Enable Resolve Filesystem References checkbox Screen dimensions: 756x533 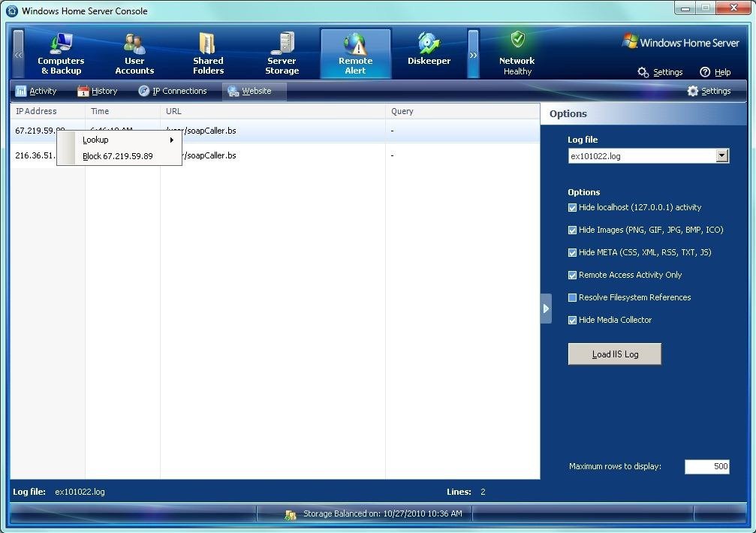[x=572, y=298]
